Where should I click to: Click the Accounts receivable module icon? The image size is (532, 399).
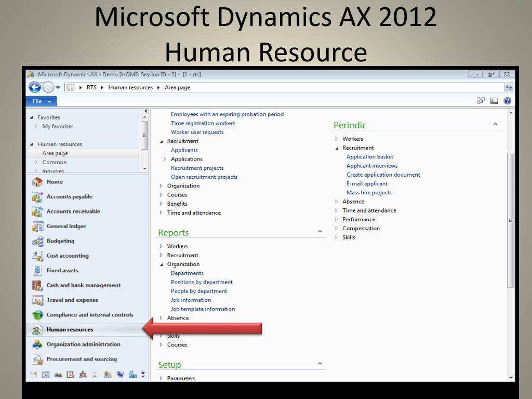tap(37, 211)
